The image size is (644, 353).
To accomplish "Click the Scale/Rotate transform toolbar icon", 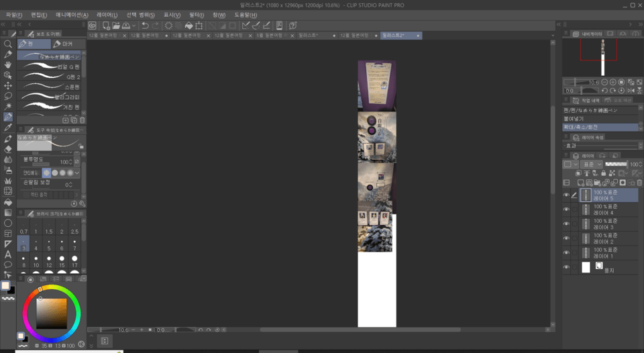I will 199,26.
